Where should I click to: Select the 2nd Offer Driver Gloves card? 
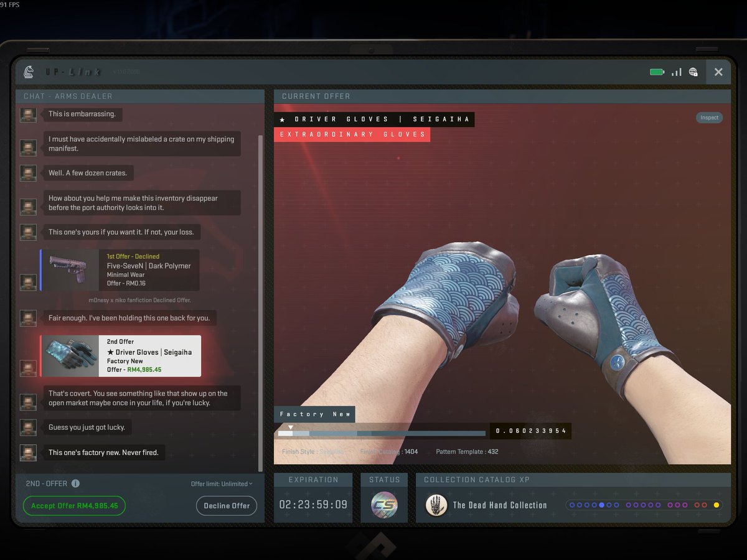[x=121, y=356]
